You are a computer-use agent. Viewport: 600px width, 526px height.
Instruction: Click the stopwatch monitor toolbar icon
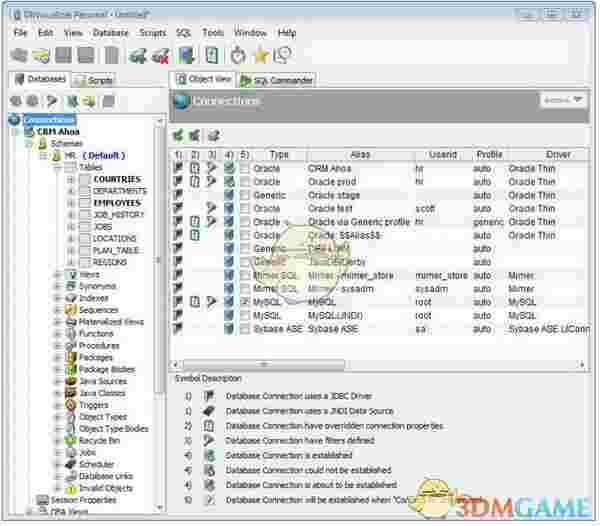pyautogui.click(x=238, y=56)
